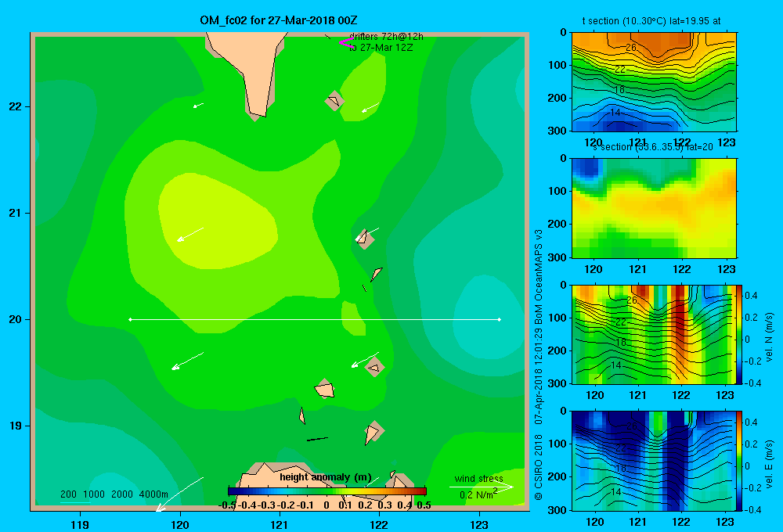Image resolution: width=783 pixels, height=532 pixels.
Task: Select wind arrow crossing the map's bottom edge near 120E
Action: [x=179, y=494]
